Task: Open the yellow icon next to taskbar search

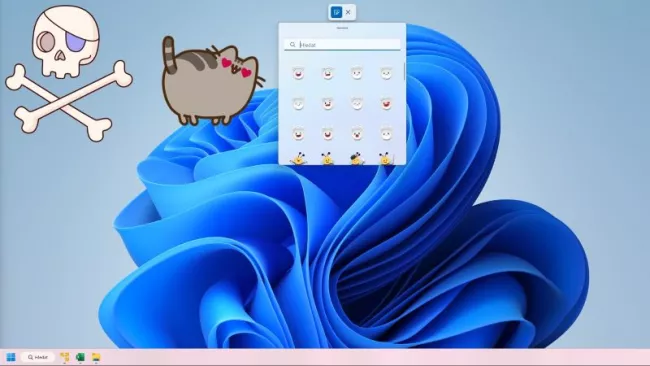Action: pyautogui.click(x=65, y=357)
